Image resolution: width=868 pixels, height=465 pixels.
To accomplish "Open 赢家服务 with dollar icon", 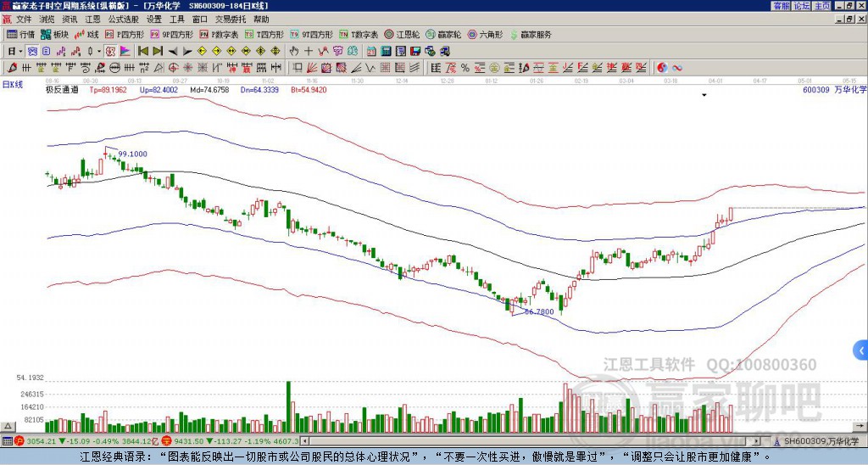I will 531,34.
